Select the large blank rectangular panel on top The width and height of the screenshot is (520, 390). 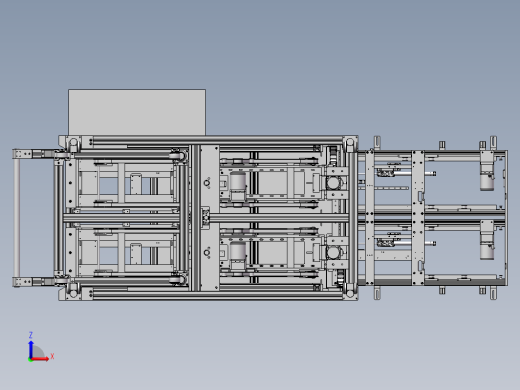[137, 112]
